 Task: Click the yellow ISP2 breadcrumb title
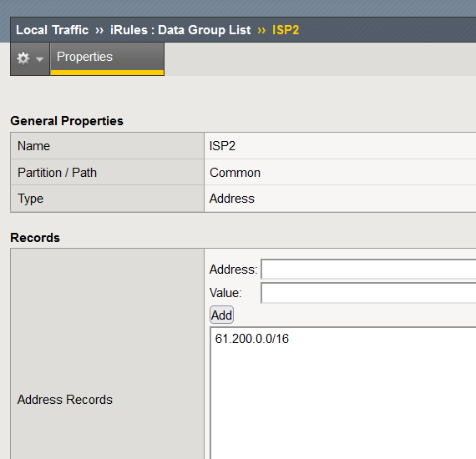click(286, 30)
